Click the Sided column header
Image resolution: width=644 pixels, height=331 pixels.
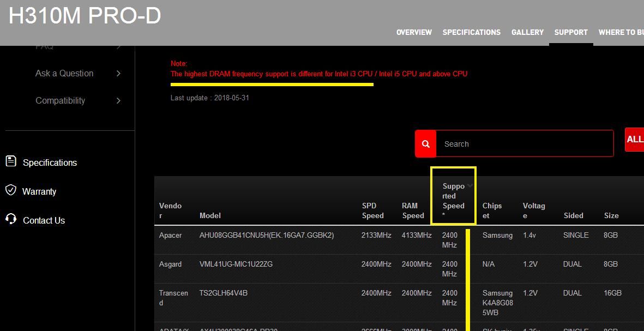(x=573, y=215)
